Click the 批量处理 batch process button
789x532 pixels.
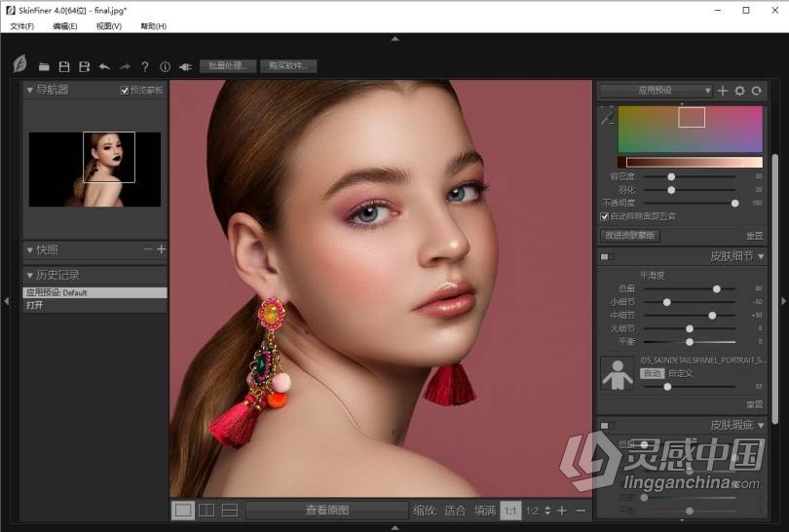click(228, 66)
